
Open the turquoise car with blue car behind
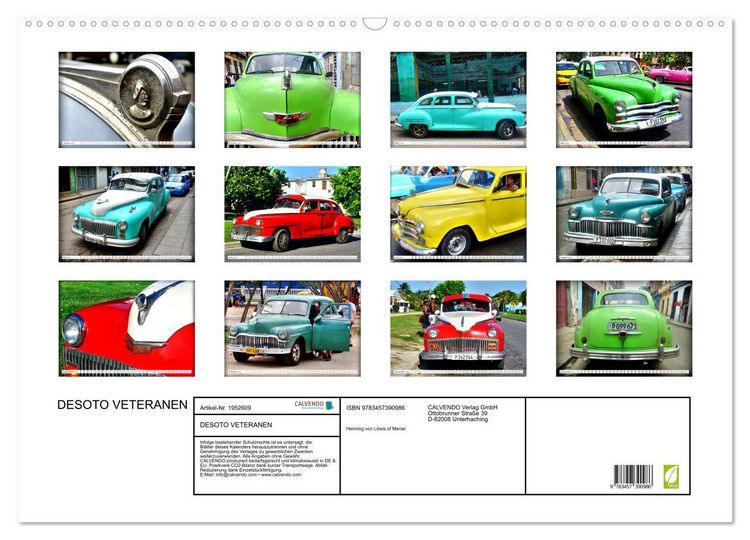127,214
